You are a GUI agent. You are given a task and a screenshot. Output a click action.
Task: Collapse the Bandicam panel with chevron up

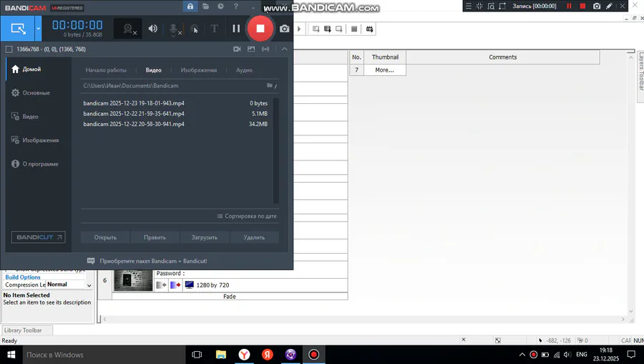pos(284,49)
